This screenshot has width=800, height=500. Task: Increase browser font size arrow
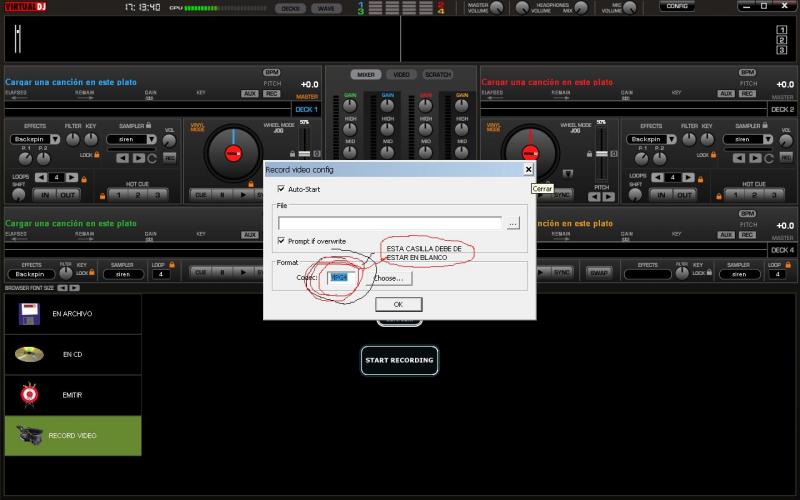74,288
